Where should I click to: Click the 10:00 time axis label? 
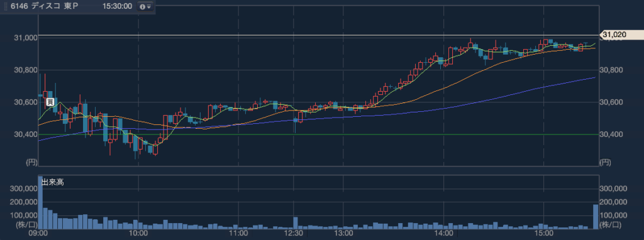138,234
